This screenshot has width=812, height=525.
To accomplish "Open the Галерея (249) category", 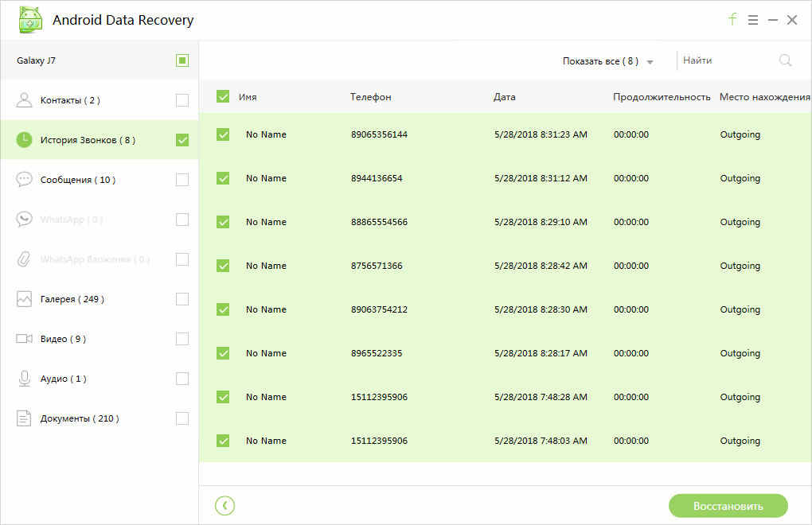I will tap(72, 299).
